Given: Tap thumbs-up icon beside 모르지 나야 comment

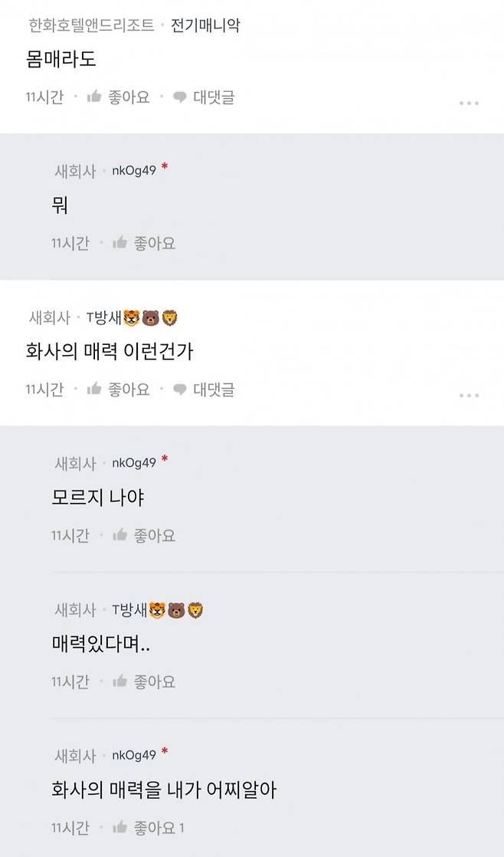Looking at the screenshot, I should click(122, 534).
